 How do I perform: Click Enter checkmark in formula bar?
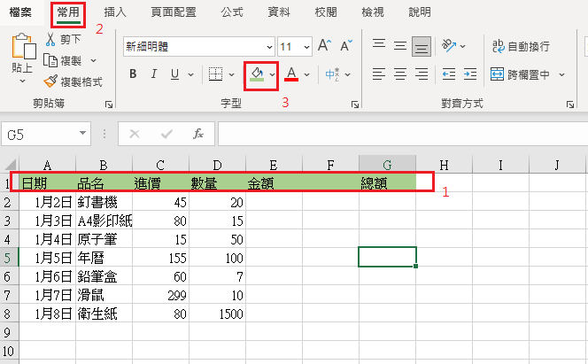166,134
